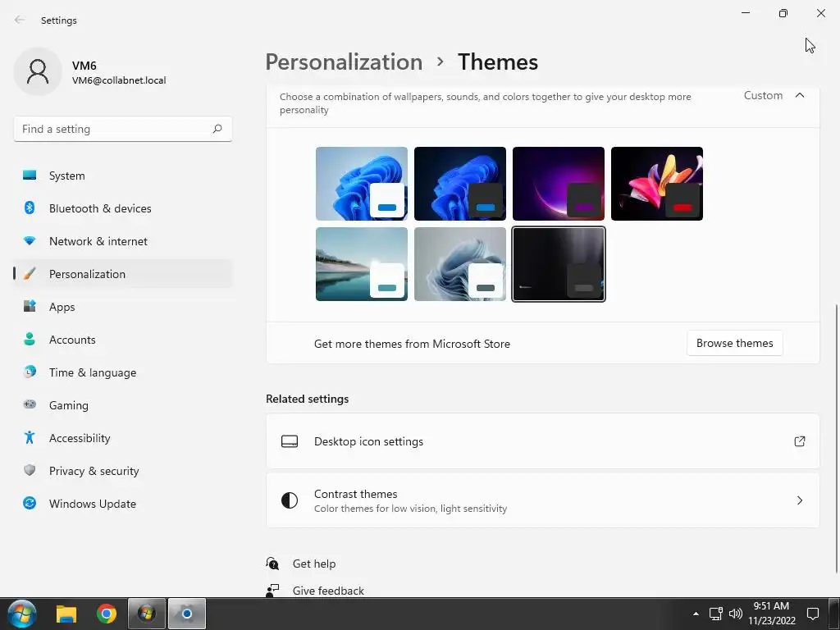
Task: Click the Desktop icon settings monitor icon
Action: tap(290, 441)
